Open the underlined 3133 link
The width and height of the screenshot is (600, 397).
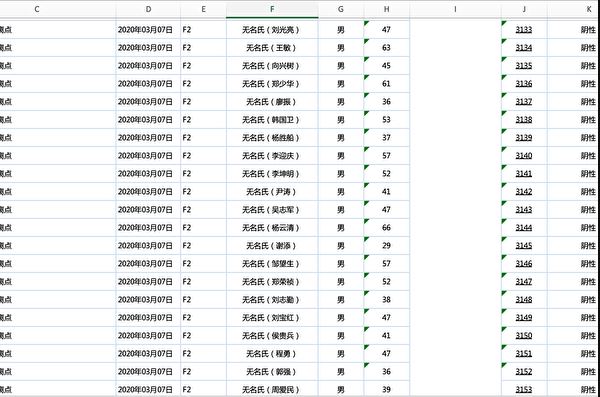tap(524, 30)
